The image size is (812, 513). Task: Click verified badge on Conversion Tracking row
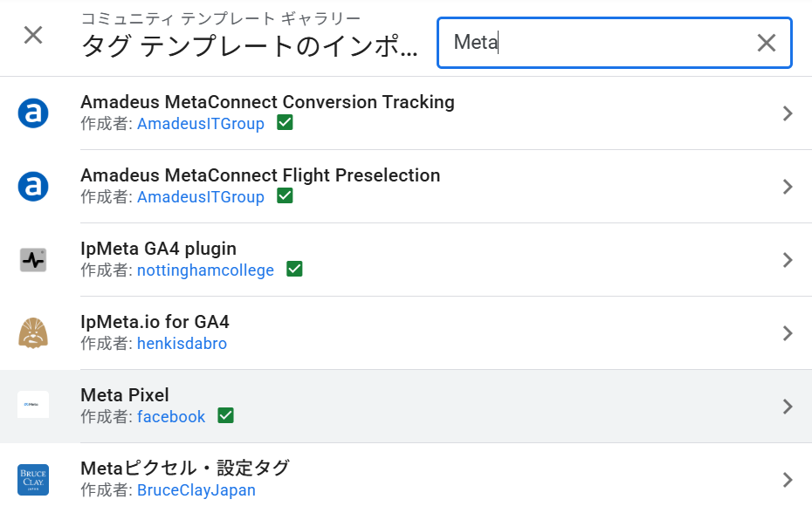(x=285, y=123)
